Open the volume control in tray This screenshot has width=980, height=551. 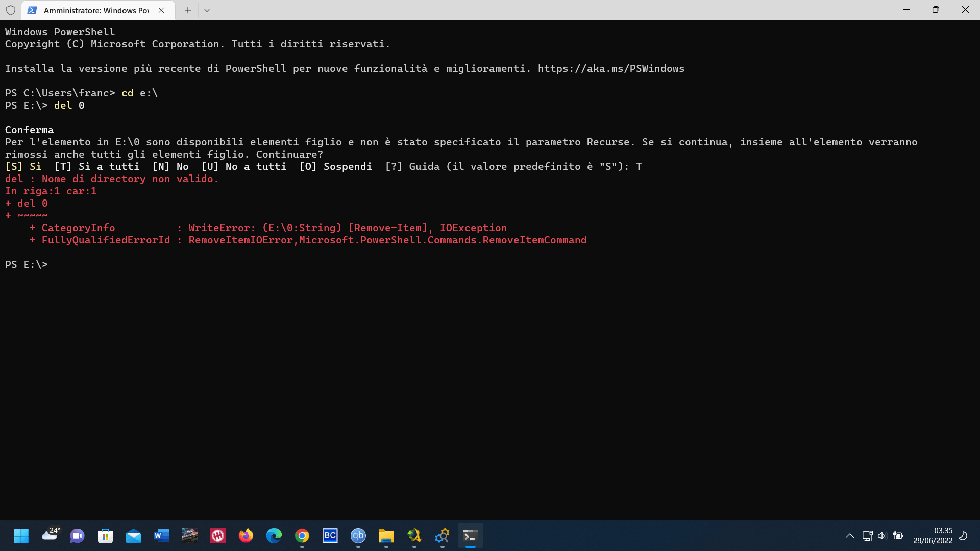(882, 536)
